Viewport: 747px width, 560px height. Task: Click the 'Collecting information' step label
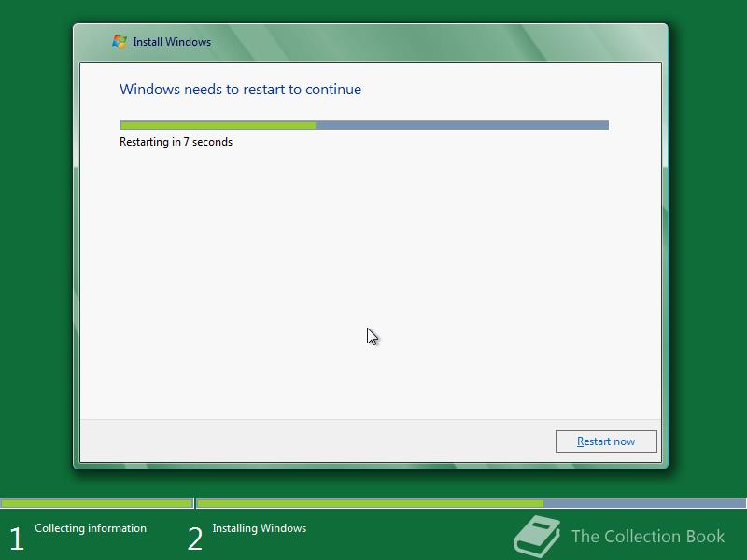tap(91, 528)
